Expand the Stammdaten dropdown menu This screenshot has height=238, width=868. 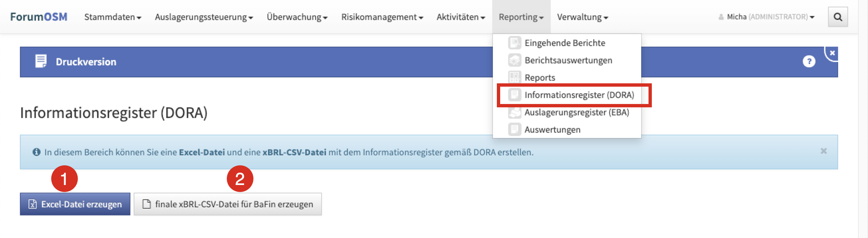tap(112, 17)
